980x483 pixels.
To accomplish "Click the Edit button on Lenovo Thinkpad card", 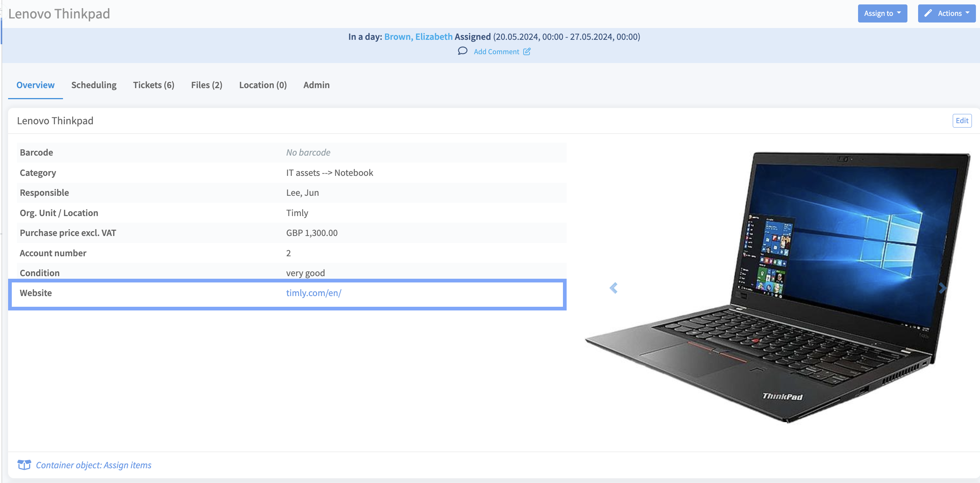I will pos(962,121).
